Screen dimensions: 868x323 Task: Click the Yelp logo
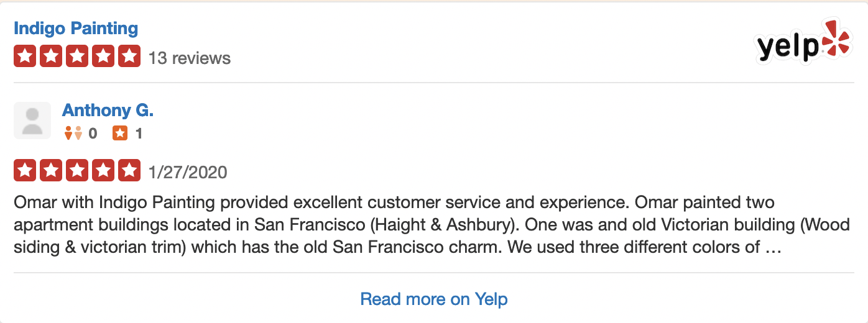[804, 42]
